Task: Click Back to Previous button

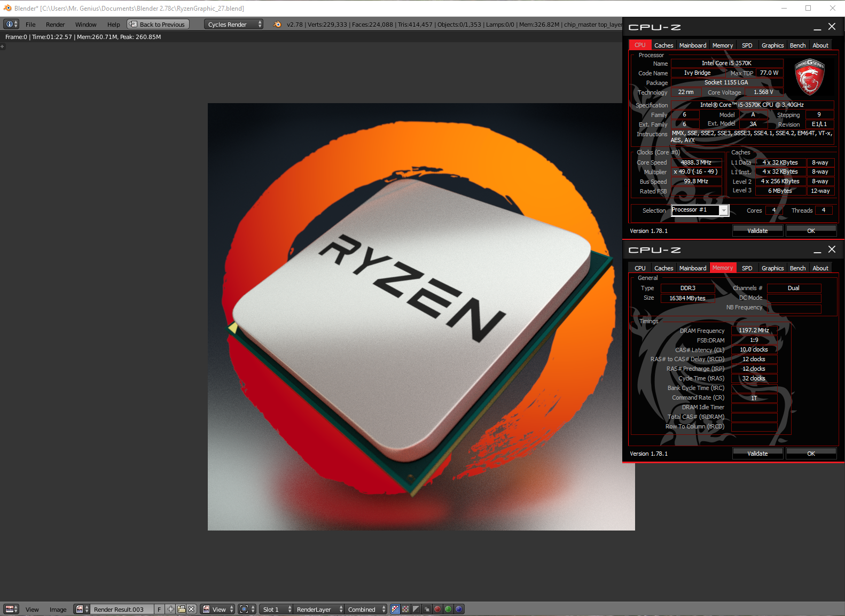Action: tap(158, 24)
